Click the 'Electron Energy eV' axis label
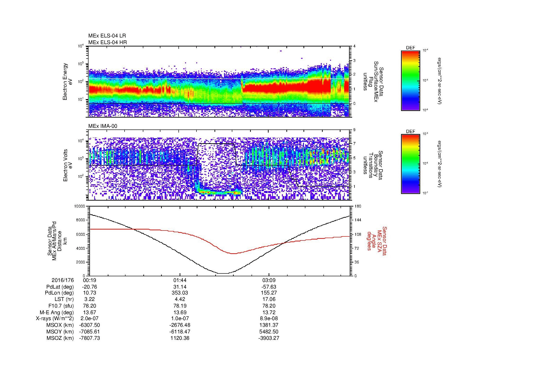The width and height of the screenshot is (555, 392). pos(67,82)
